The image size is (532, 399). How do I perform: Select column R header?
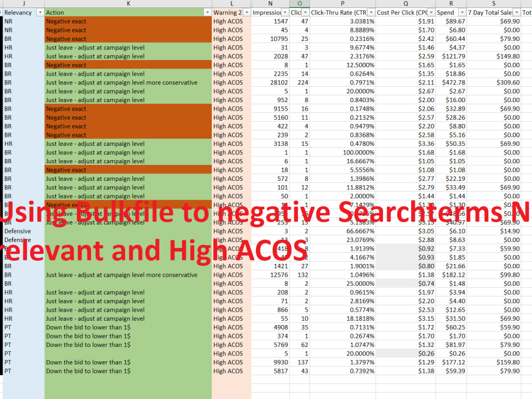(x=451, y=3)
